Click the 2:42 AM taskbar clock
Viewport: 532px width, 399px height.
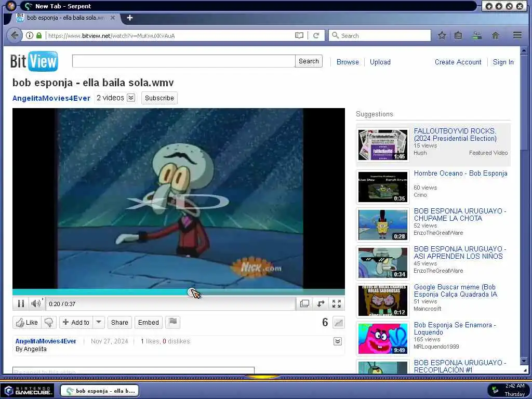tap(515, 386)
